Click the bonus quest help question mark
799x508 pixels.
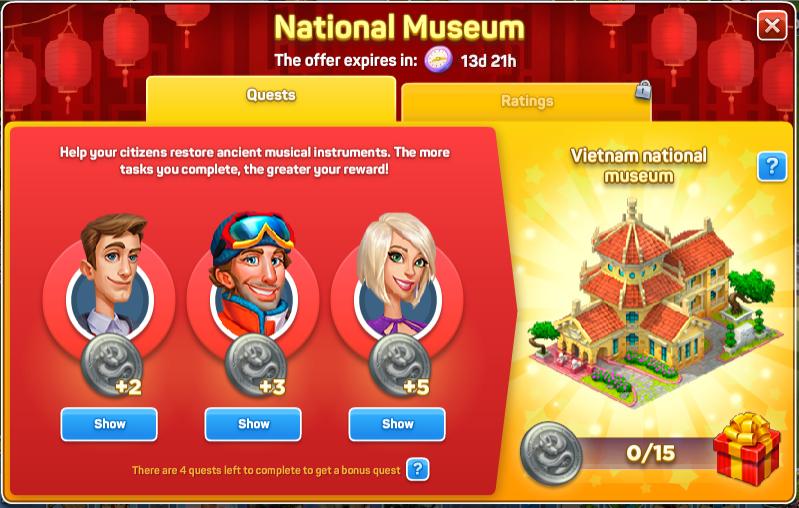pyautogui.click(x=417, y=469)
